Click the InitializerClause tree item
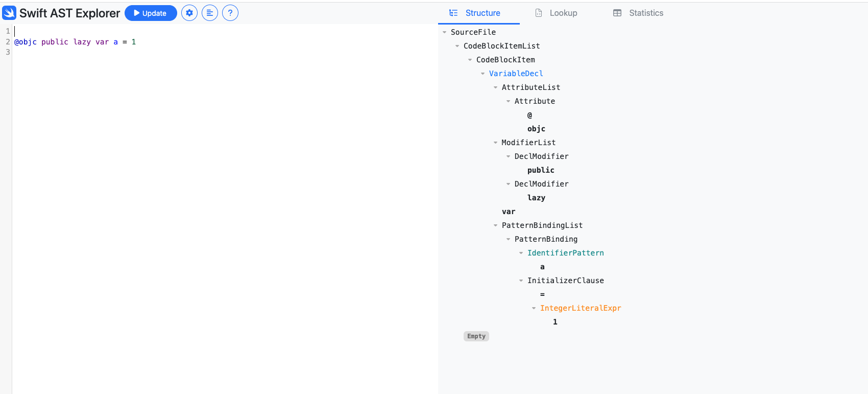This screenshot has height=394, width=868. coord(565,281)
